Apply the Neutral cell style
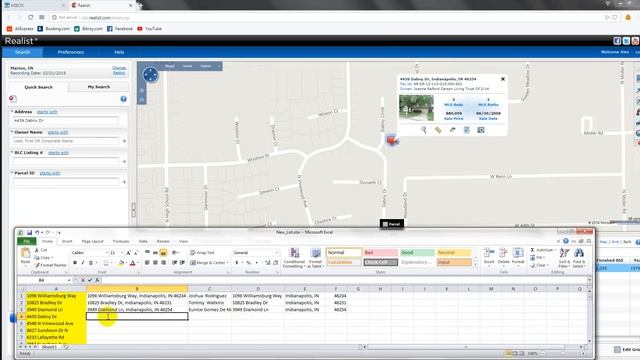The height and width of the screenshot is (360, 640). click(x=453, y=253)
